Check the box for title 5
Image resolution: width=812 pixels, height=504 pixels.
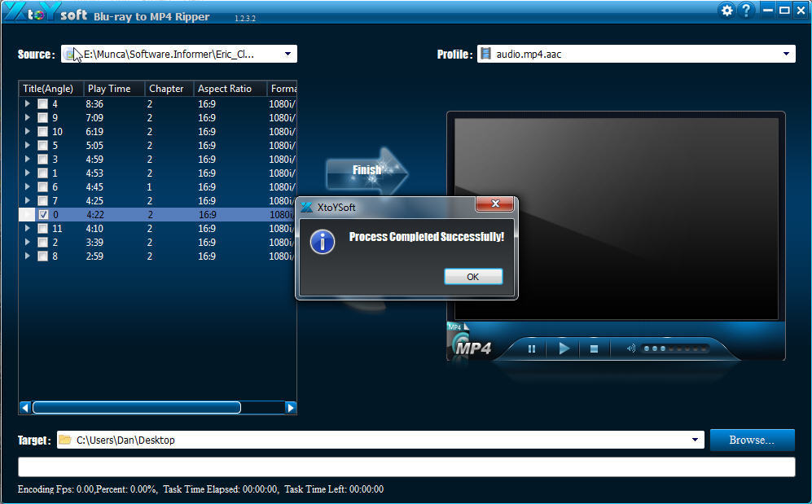tap(42, 146)
